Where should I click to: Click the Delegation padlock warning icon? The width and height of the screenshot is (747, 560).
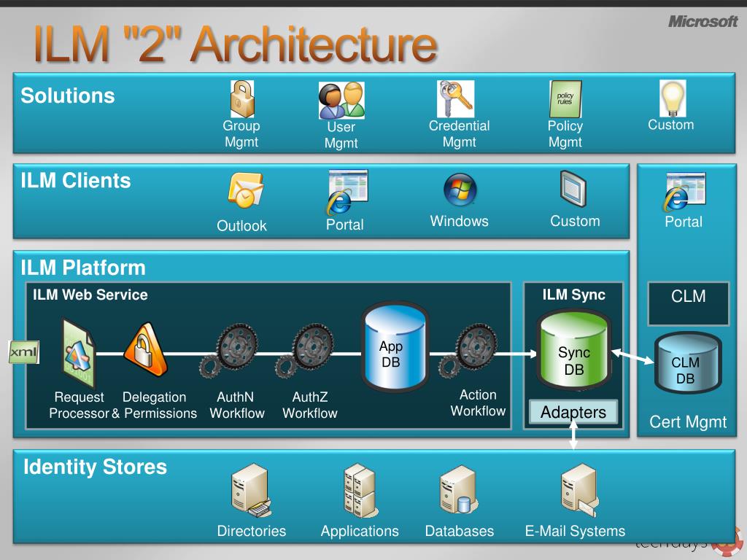145,349
